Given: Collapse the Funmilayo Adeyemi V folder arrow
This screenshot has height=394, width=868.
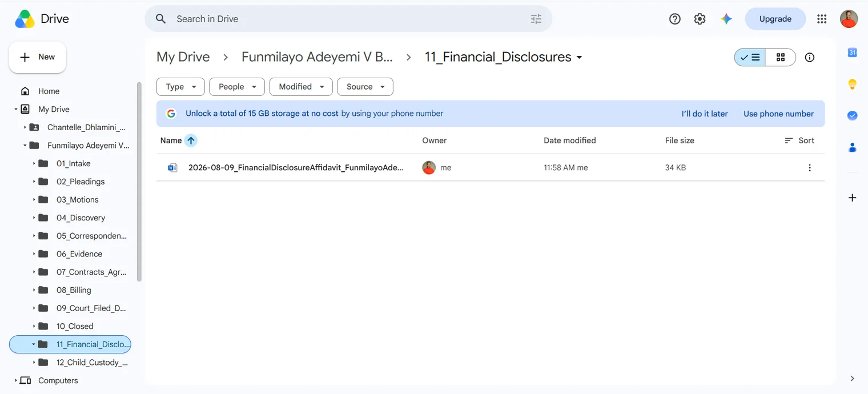Looking at the screenshot, I should click(x=25, y=146).
